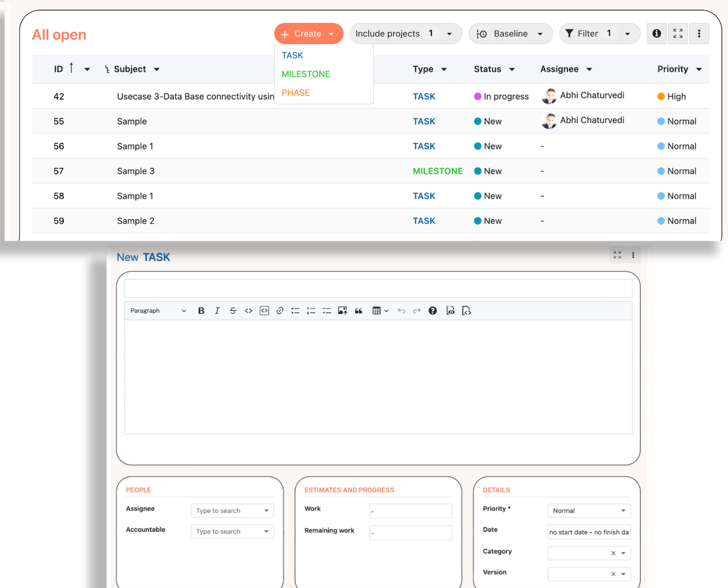728x588 pixels.
Task: Insert numbered list in editor
Action: coord(311,311)
